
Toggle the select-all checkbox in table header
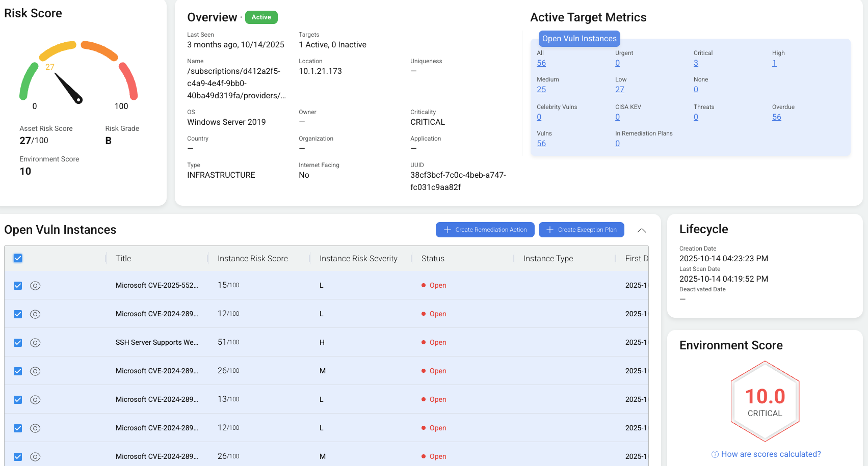(x=18, y=258)
